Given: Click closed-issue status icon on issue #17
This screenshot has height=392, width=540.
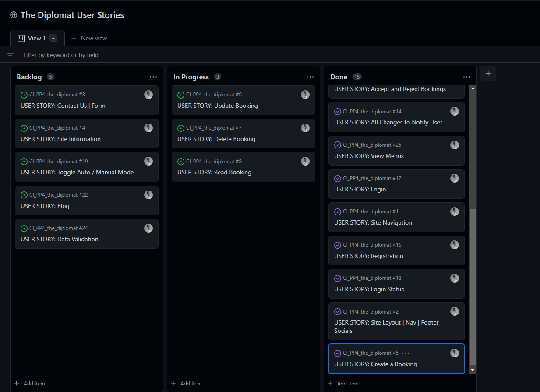Looking at the screenshot, I should tap(338, 178).
